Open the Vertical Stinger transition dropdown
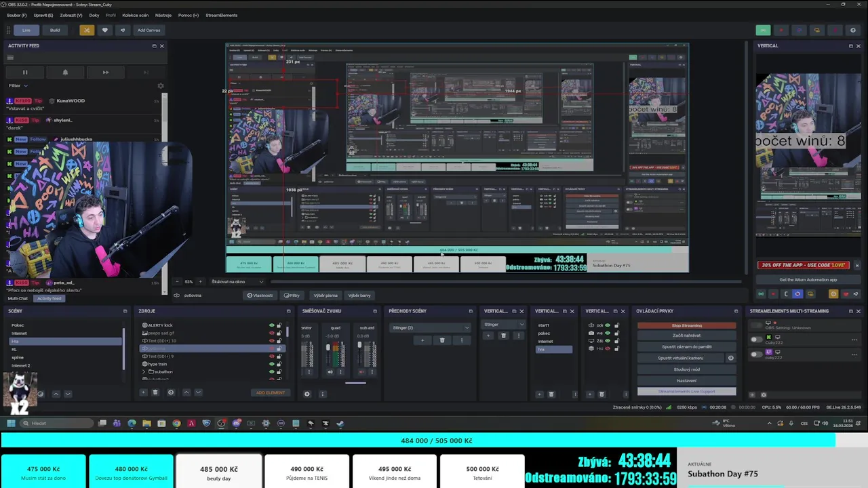 [504, 325]
